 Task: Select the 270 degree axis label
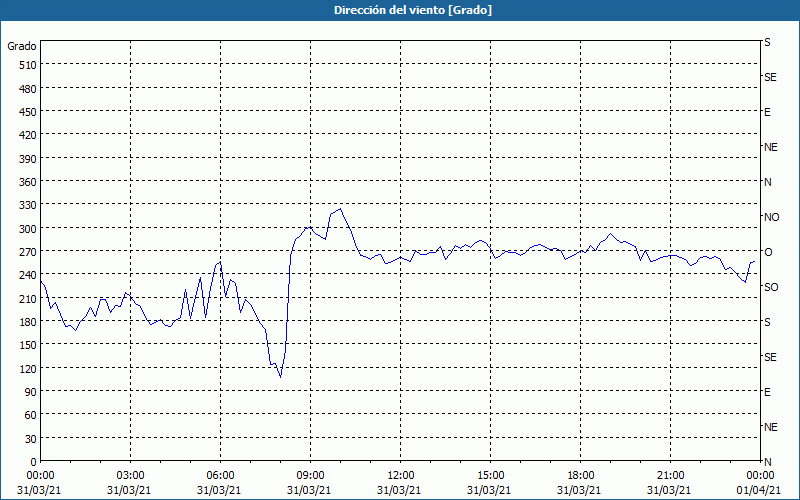(x=28, y=252)
